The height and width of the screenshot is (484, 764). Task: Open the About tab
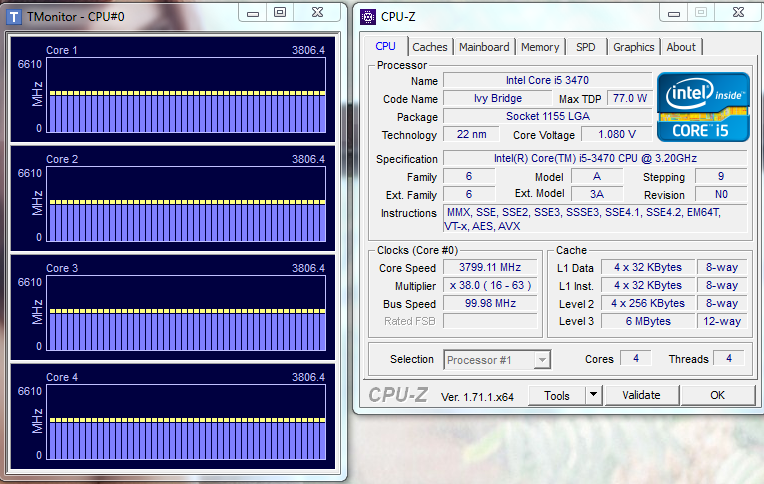pos(681,47)
